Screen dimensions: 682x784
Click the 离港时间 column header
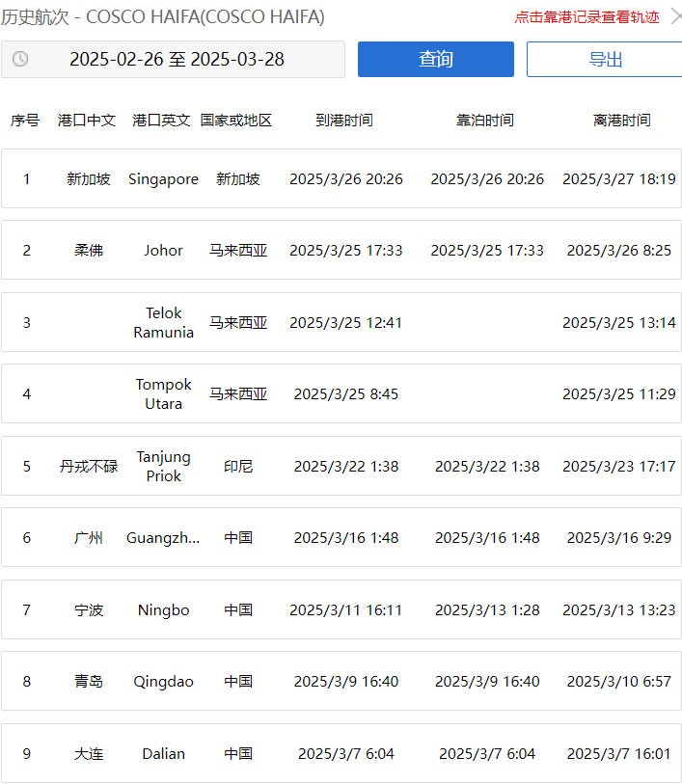pos(621,121)
